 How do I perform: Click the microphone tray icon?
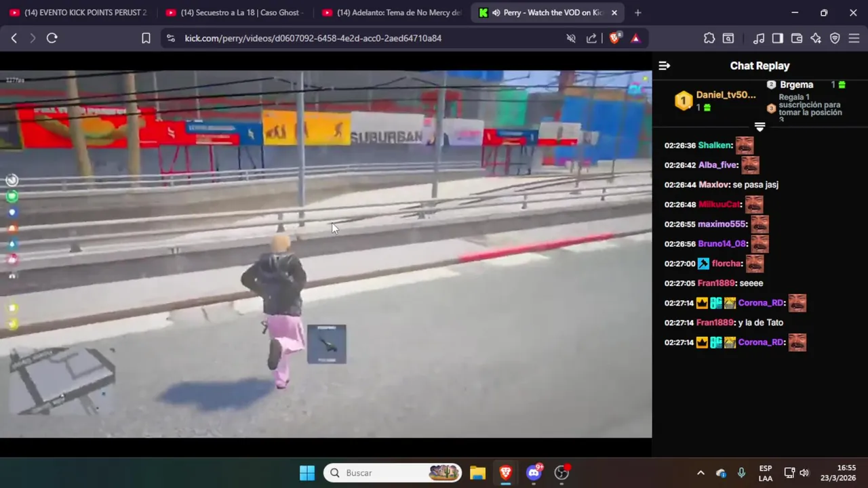tap(741, 472)
